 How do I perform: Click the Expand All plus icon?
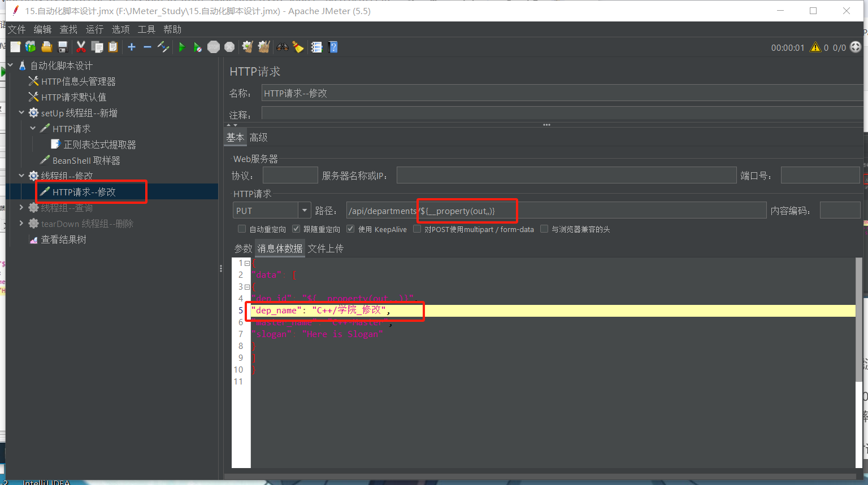point(132,47)
